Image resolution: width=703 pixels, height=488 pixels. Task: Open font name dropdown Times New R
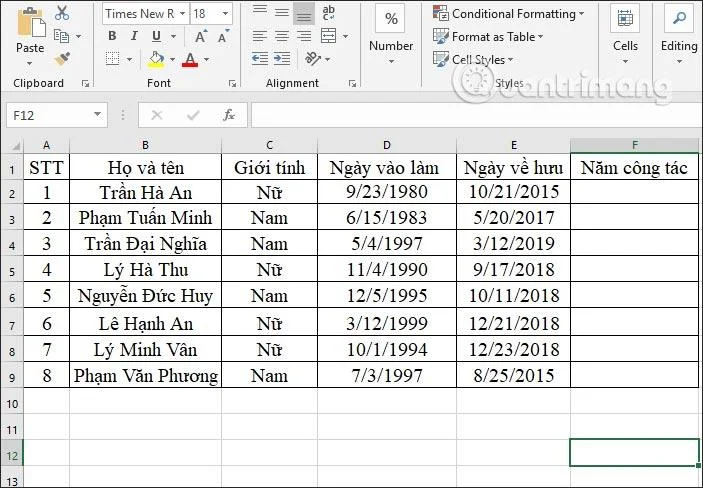coord(182,13)
